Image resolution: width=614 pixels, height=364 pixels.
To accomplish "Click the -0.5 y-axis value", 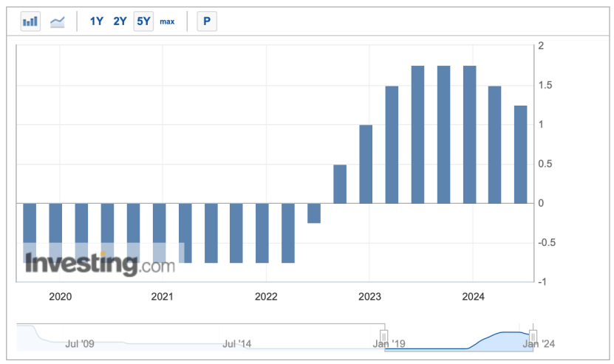I will tap(547, 243).
